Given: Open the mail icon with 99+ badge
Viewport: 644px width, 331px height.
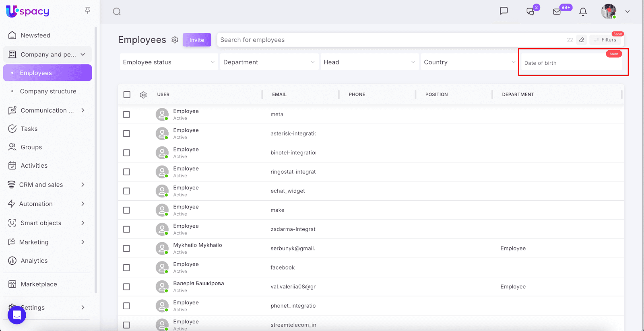Looking at the screenshot, I should pyautogui.click(x=557, y=12).
